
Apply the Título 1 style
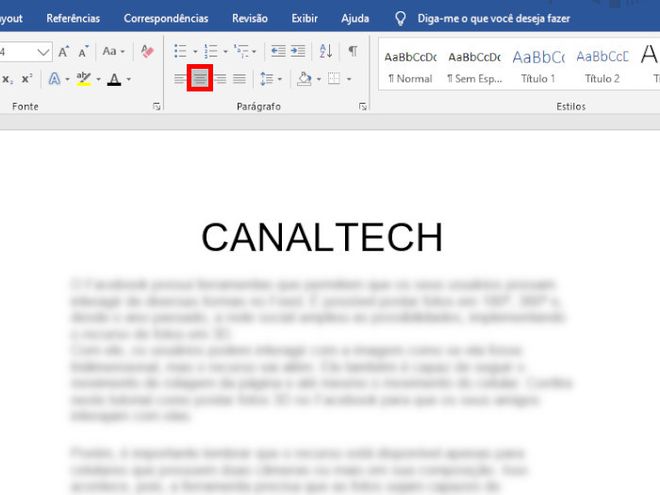click(x=538, y=65)
